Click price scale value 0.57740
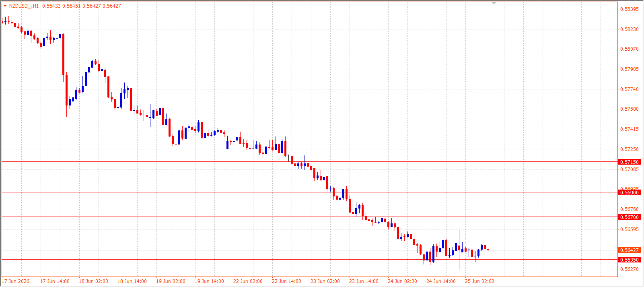Image resolution: width=644 pixels, height=287 pixels. click(630, 89)
